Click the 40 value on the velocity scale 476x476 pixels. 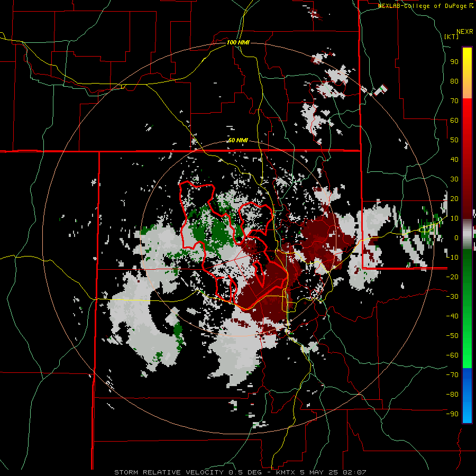[x=454, y=159]
